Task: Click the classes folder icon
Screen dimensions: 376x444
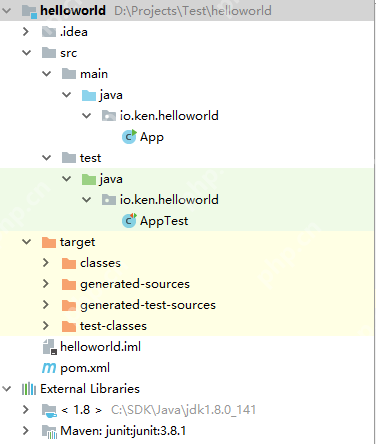Action: click(x=69, y=263)
